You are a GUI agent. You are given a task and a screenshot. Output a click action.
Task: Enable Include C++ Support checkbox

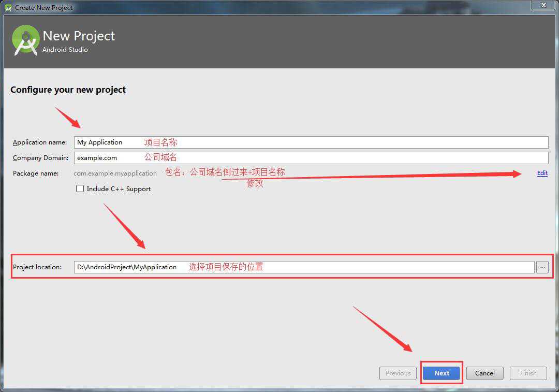point(80,188)
